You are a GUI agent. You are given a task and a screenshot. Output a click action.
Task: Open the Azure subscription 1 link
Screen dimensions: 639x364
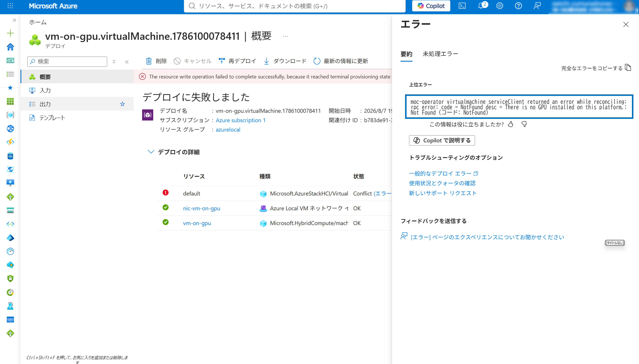pos(241,120)
